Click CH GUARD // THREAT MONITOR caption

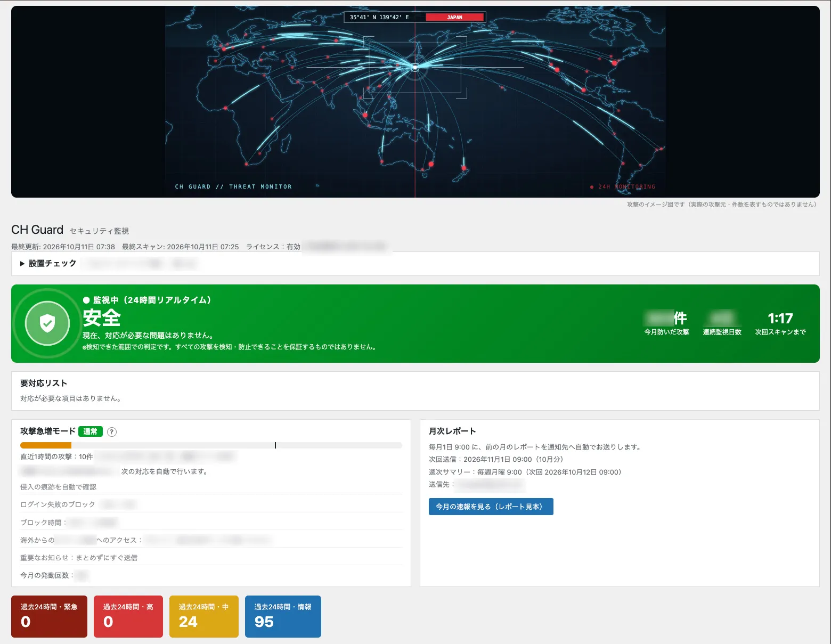click(x=233, y=187)
